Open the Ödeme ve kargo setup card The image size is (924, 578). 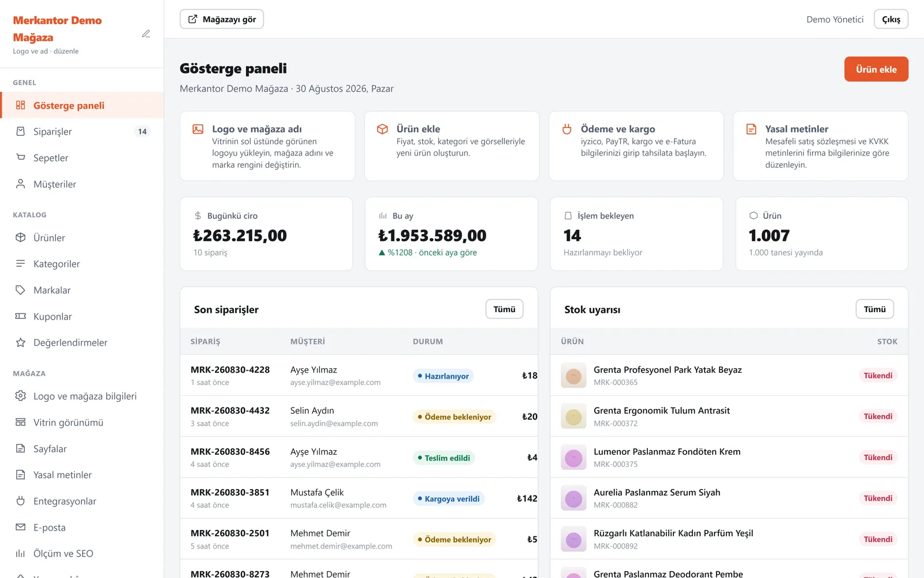(636, 146)
